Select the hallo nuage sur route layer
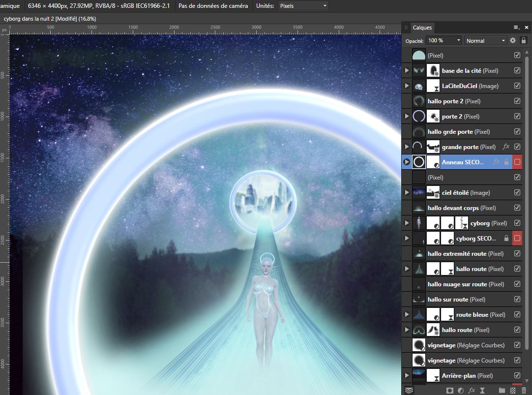Image resolution: width=532 pixels, height=395 pixels. tap(462, 284)
